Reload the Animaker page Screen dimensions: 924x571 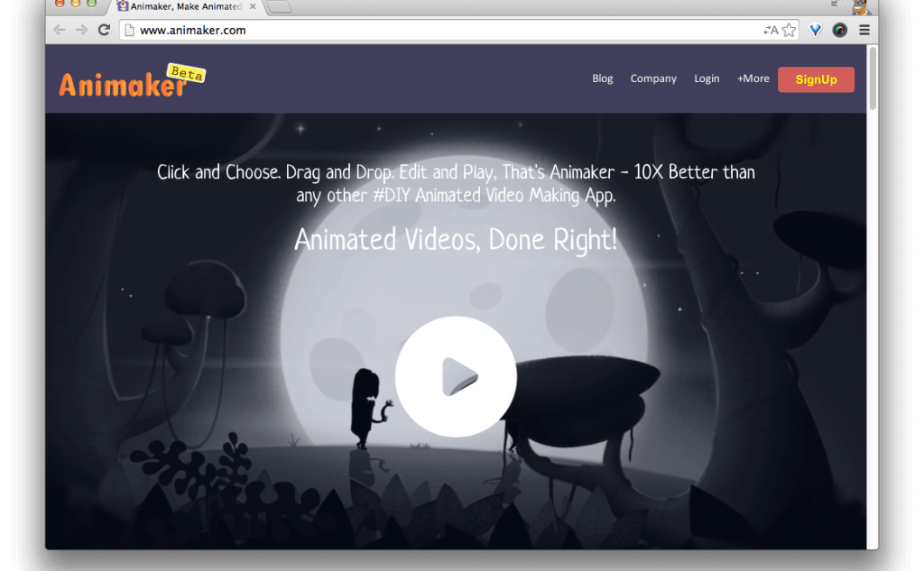tap(104, 29)
